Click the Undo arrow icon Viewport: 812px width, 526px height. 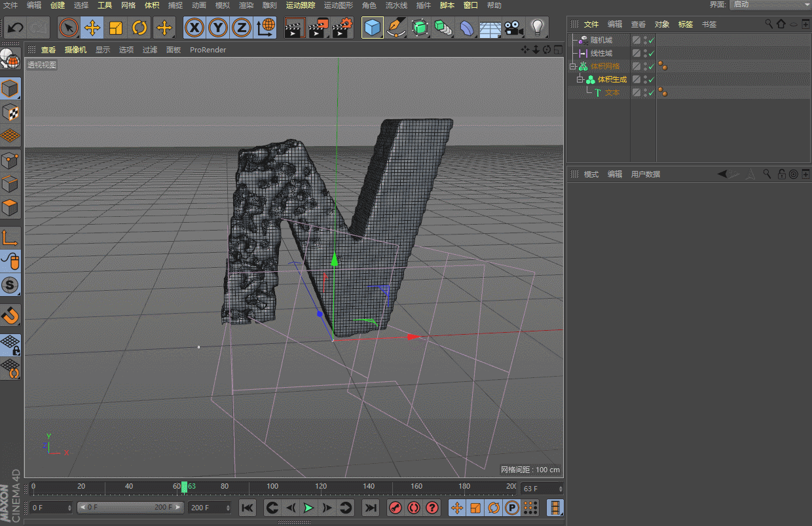[x=16, y=28]
